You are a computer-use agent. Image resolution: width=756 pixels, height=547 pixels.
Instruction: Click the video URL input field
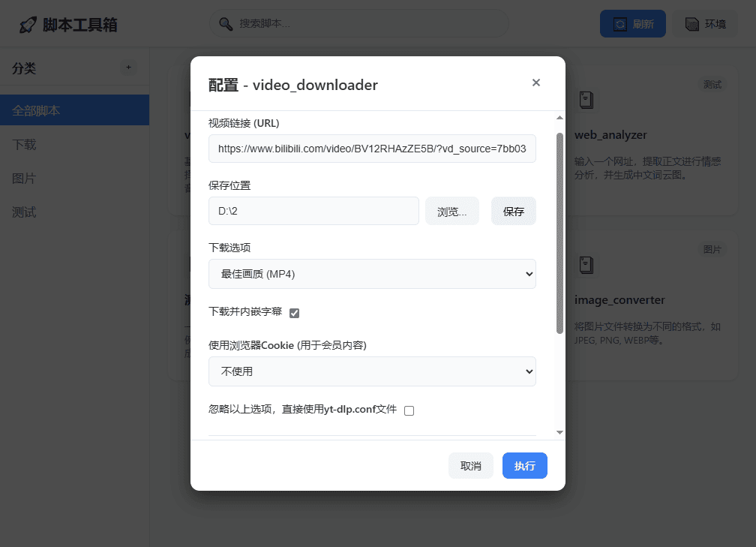pyautogui.click(x=372, y=149)
